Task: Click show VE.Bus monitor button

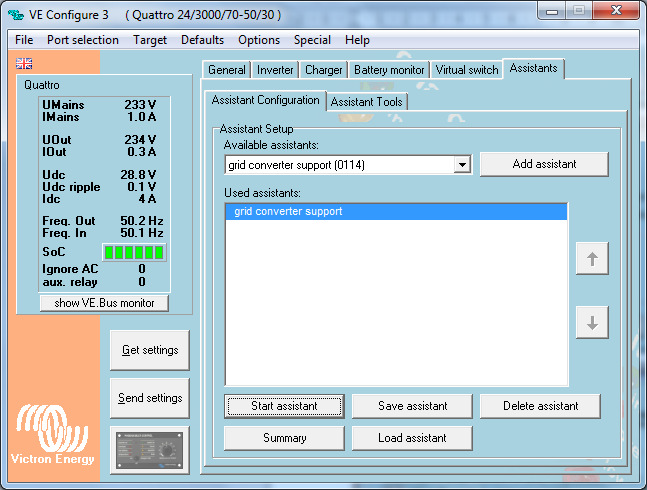Action: pos(104,303)
